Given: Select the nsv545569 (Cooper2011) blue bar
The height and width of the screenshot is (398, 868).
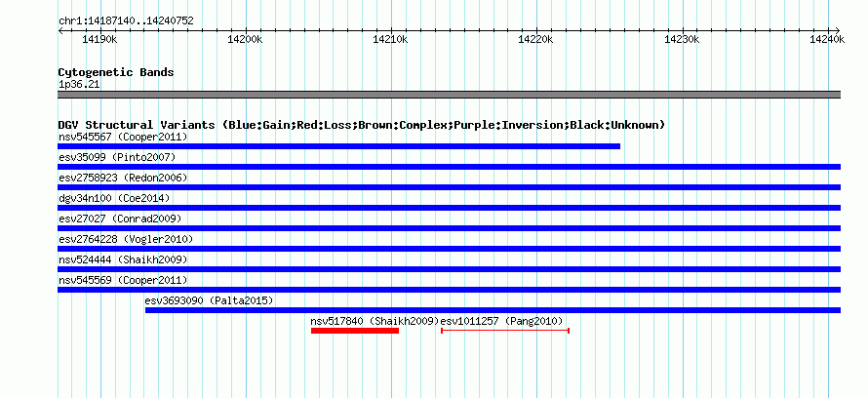Looking at the screenshot, I should click(x=449, y=290).
